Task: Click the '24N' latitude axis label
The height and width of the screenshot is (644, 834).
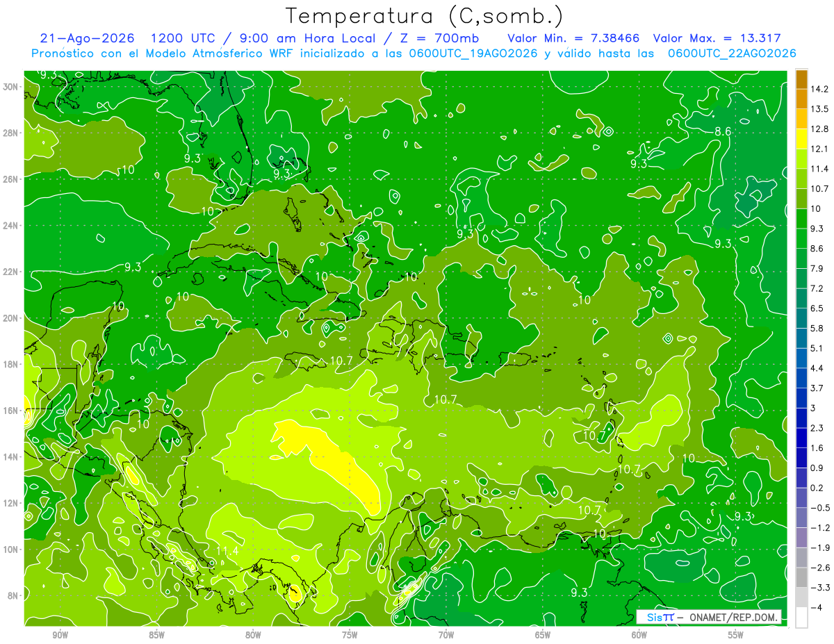Action: [x=12, y=225]
